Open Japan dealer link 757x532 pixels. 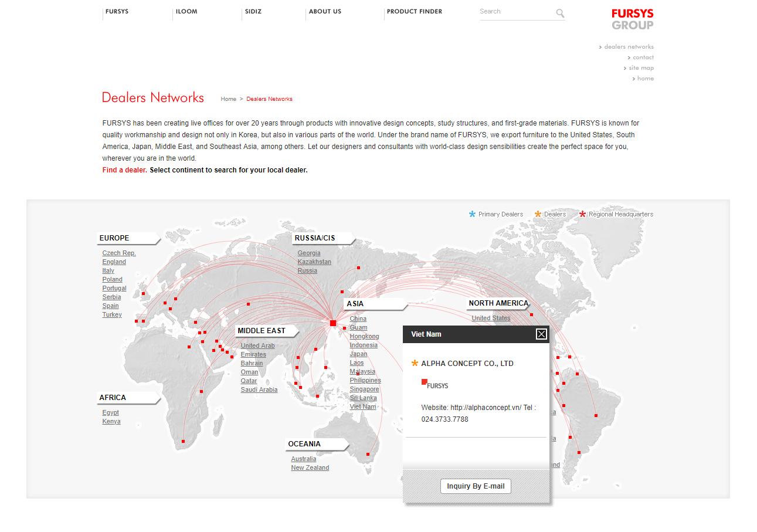pos(358,354)
